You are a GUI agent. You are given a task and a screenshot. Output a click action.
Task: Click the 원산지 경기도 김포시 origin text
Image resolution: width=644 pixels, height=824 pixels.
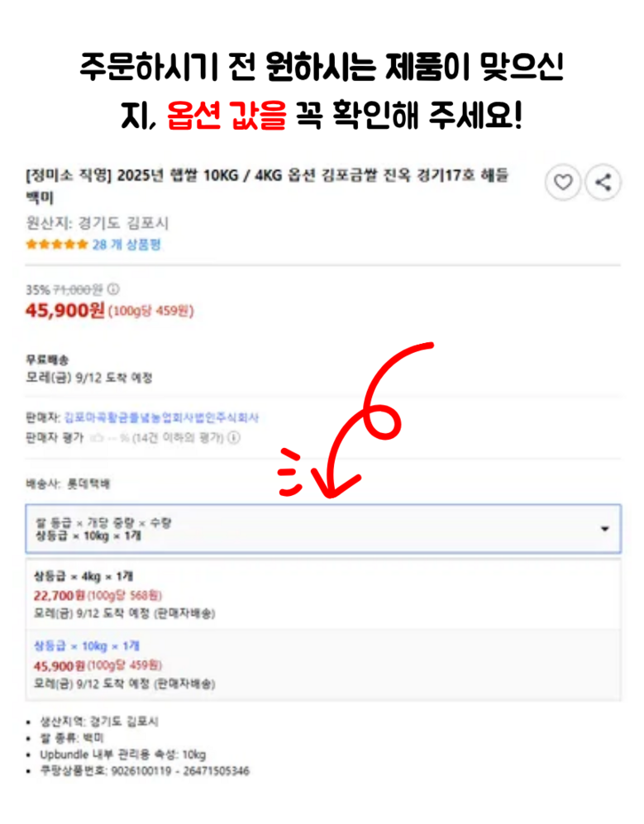click(98, 223)
